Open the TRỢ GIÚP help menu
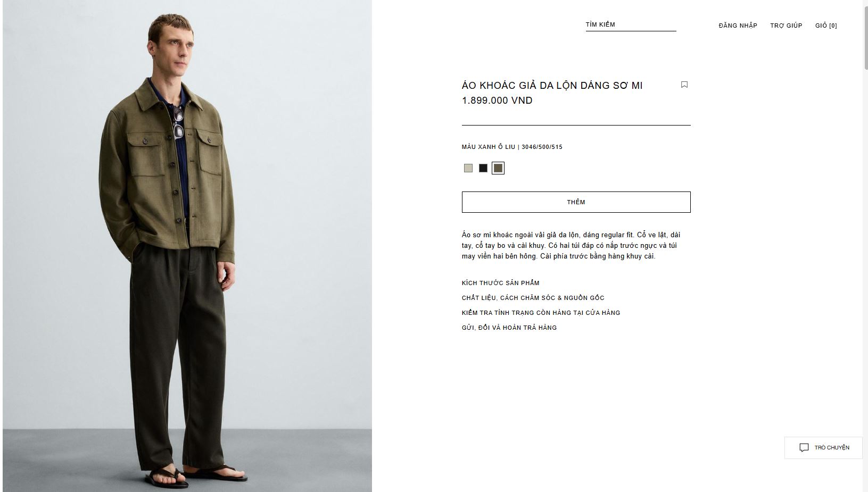Screen dimensions: 868x492 click(786, 26)
